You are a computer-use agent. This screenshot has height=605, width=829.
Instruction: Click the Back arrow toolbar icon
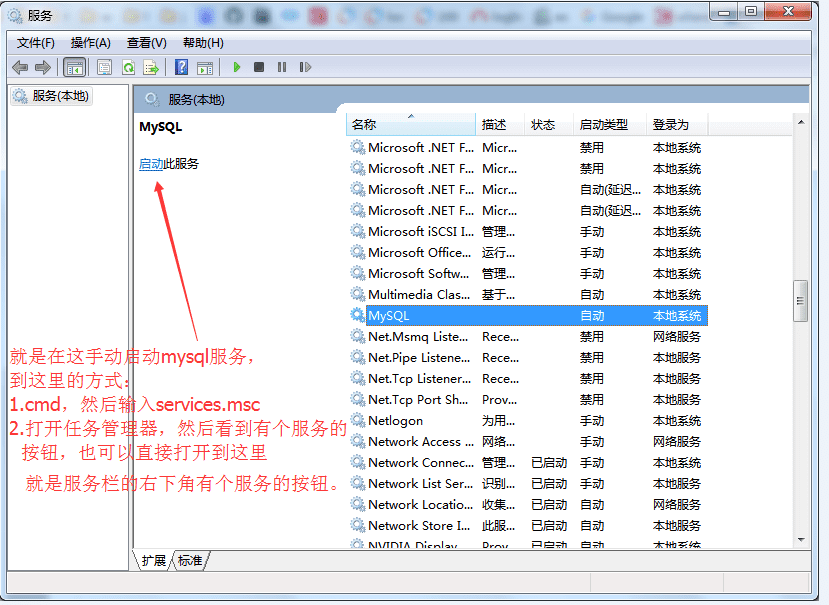pos(20,67)
